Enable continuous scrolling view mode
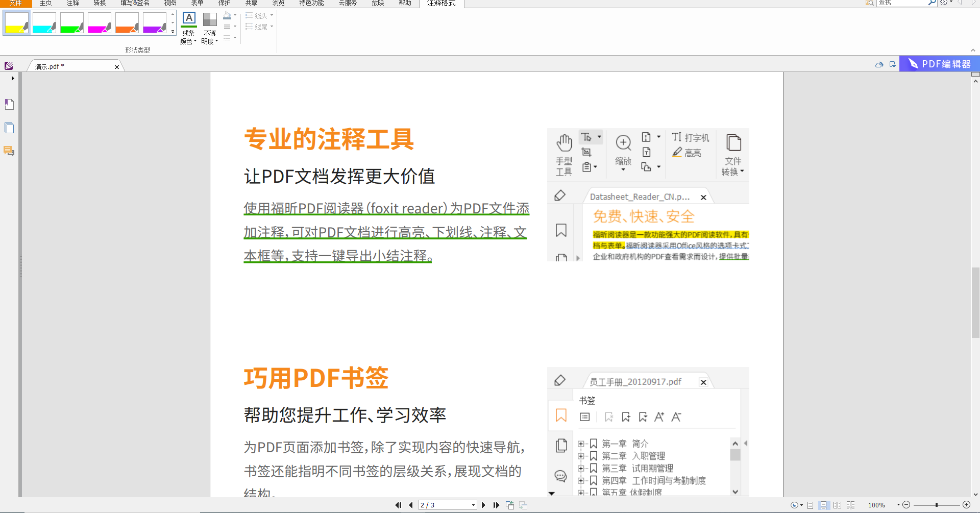 pos(823,505)
